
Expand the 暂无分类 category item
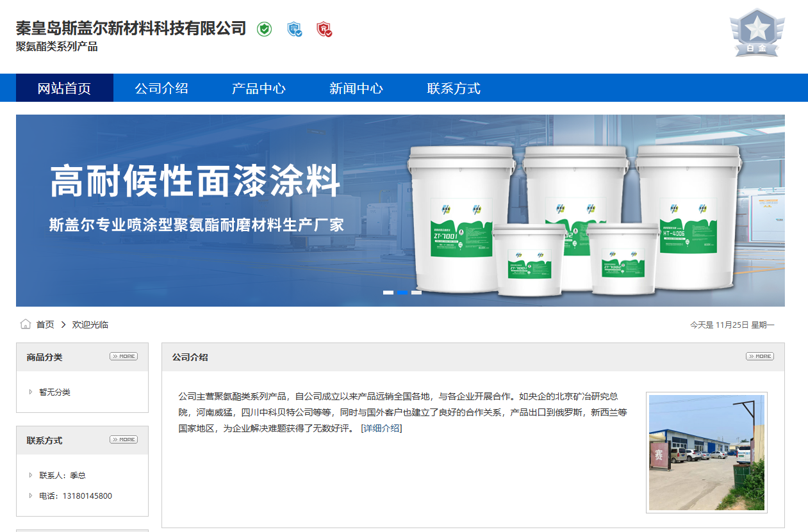click(31, 392)
